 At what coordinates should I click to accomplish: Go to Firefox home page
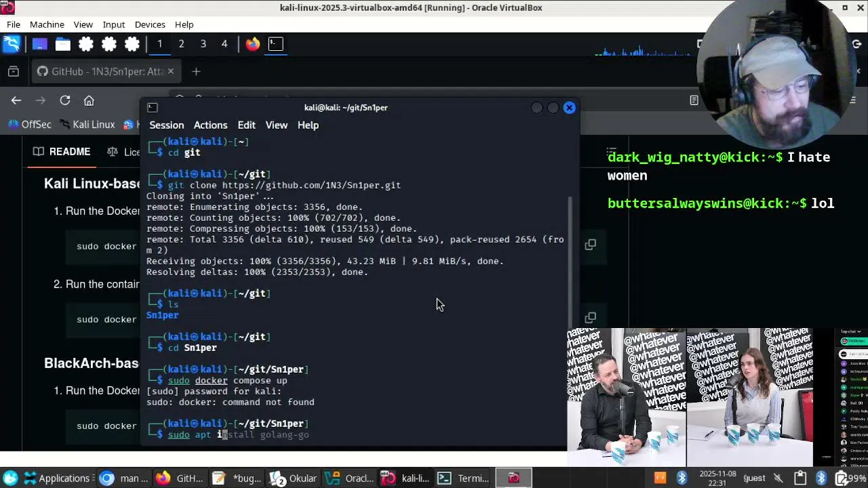pyautogui.click(x=89, y=100)
